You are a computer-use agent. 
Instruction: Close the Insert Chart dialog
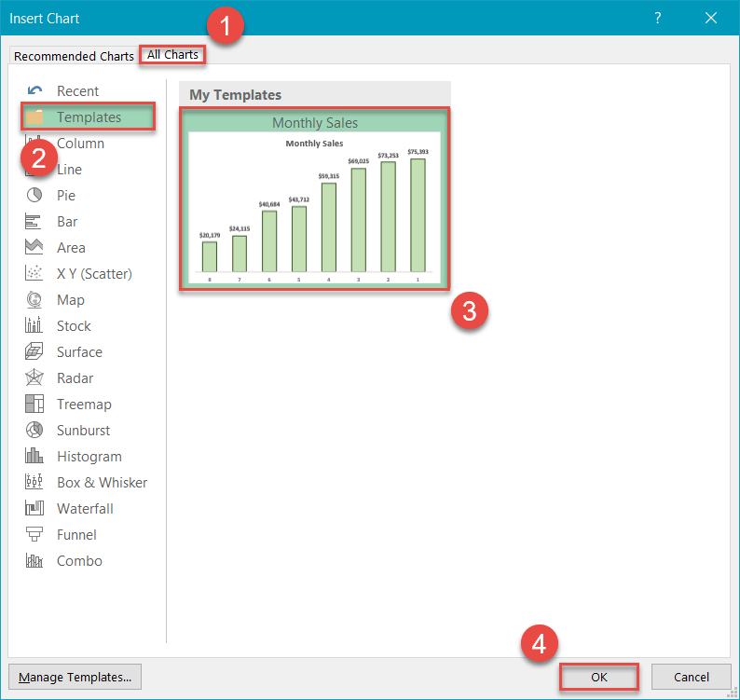711,18
